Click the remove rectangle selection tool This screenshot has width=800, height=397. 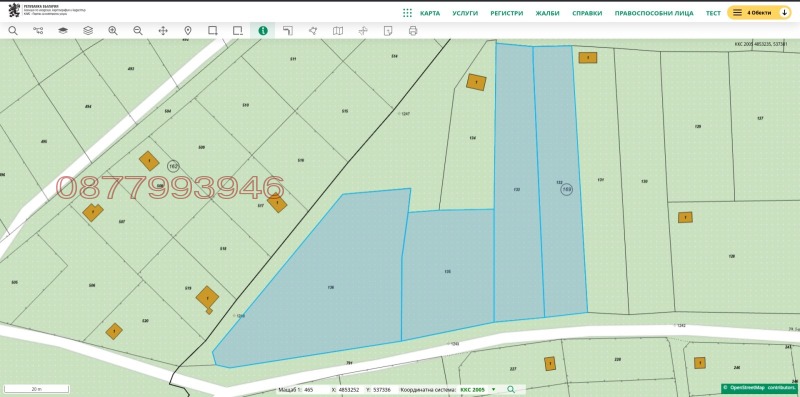[238, 31]
